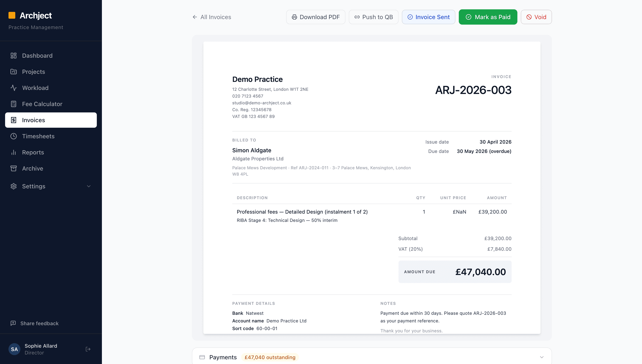The height and width of the screenshot is (364, 642).
Task: Click the Natwest bank name
Action: [x=255, y=313]
